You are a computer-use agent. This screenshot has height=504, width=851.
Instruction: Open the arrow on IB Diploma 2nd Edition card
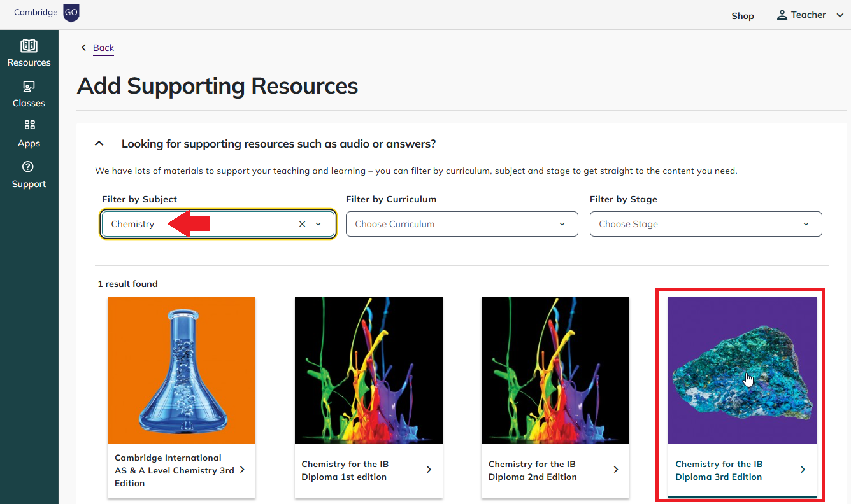coord(615,470)
